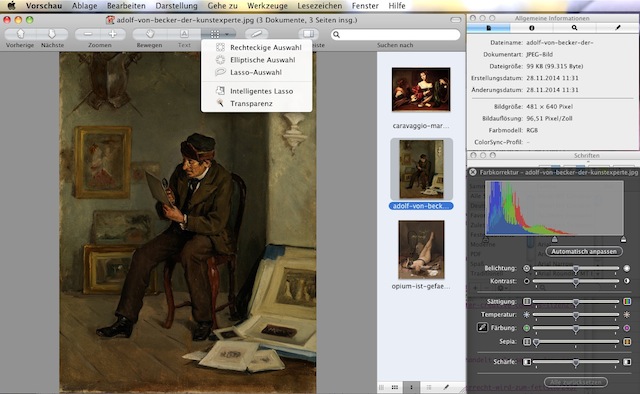640x394 pixels.
Task: Adjust the Belichtung slider
Action: pos(576,269)
